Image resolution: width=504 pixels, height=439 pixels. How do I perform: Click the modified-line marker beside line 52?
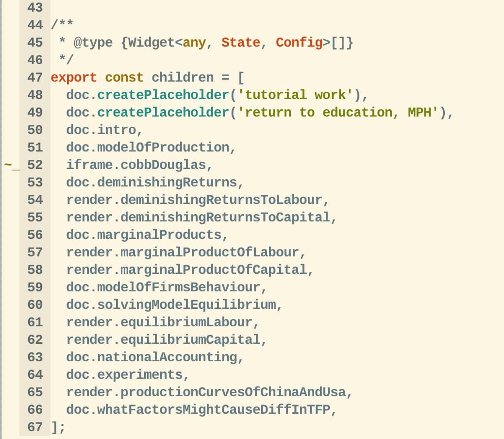coord(12,166)
